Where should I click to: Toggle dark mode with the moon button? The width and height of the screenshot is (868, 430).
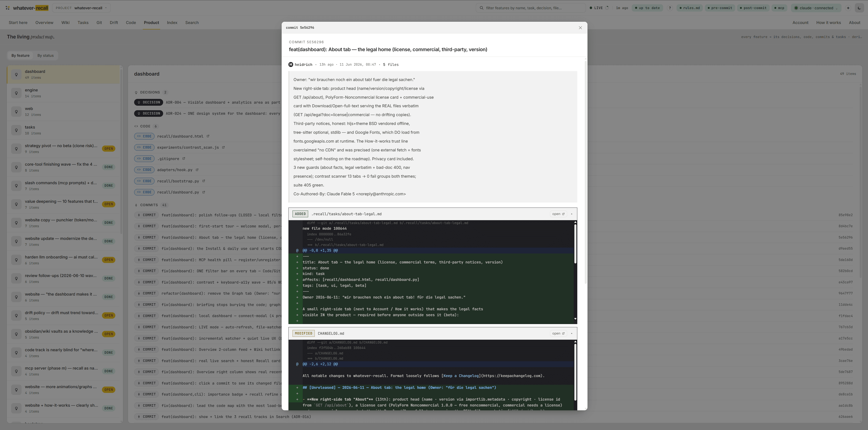pos(859,8)
